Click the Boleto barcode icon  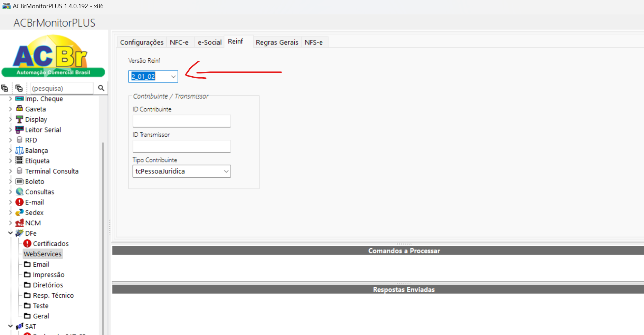(x=19, y=181)
